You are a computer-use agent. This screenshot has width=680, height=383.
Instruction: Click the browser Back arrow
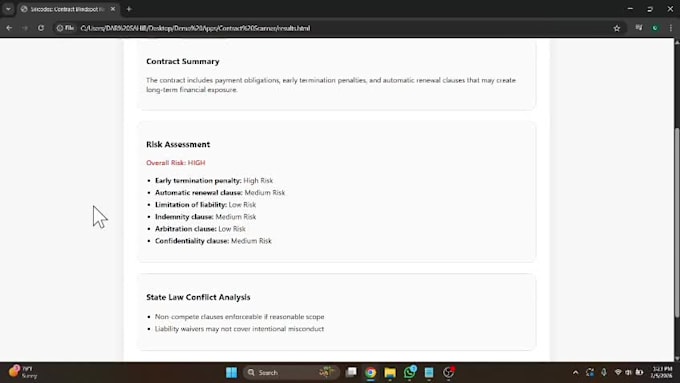click(x=9, y=28)
